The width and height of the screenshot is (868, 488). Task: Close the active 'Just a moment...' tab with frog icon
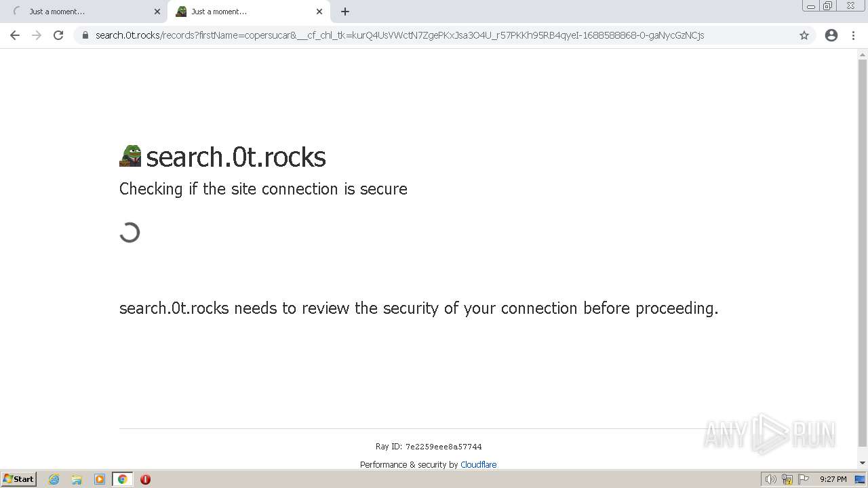(319, 12)
